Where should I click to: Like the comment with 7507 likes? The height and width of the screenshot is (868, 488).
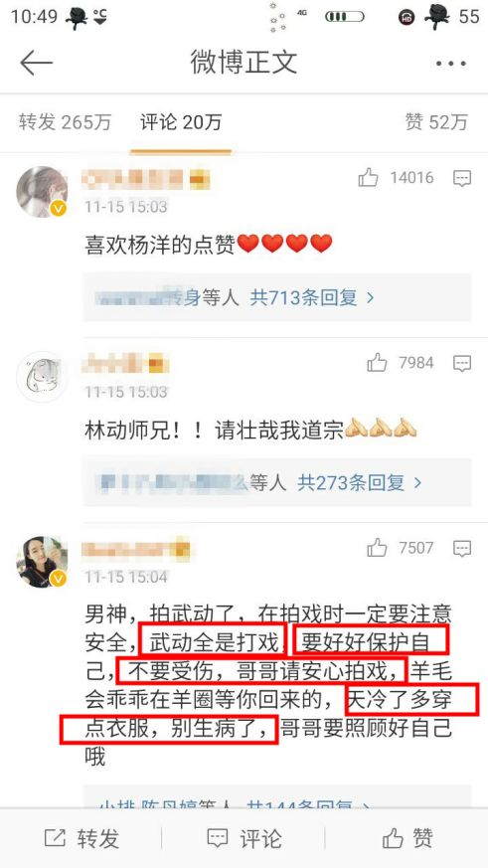point(377,548)
